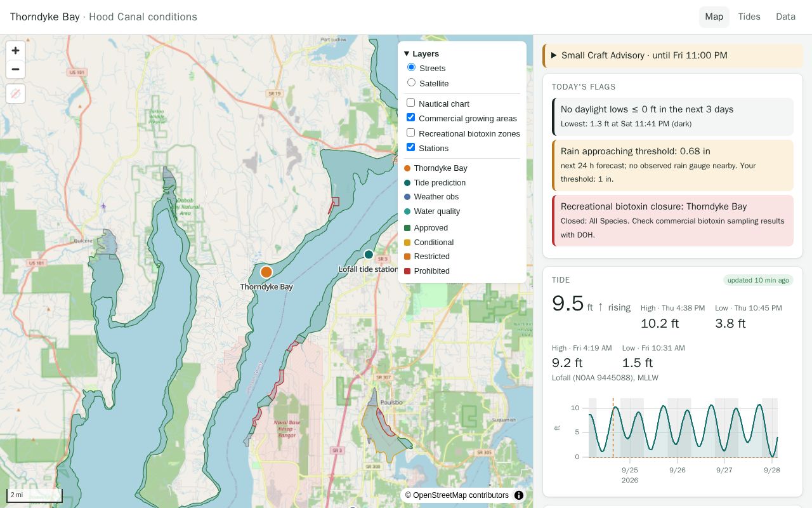Screen dimensions: 812x508
Task: Click the 'Lofall (NOAA 9445088), MLLW' caption
Action: click(605, 378)
